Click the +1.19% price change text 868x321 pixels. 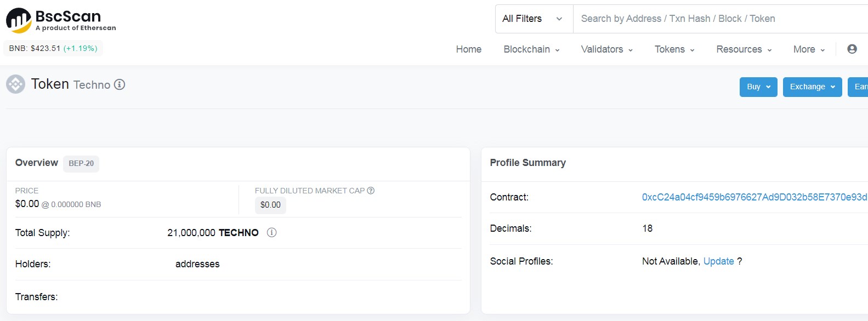click(x=81, y=48)
